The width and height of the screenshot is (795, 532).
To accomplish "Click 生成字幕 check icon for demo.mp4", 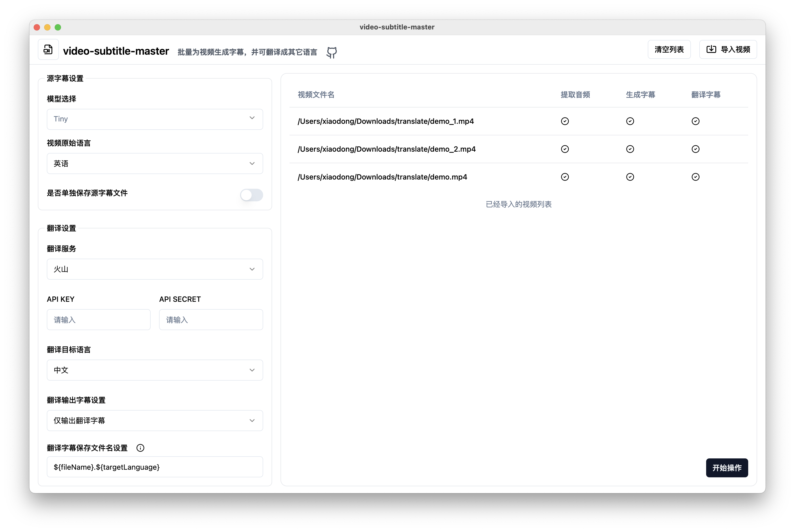I will (x=630, y=177).
